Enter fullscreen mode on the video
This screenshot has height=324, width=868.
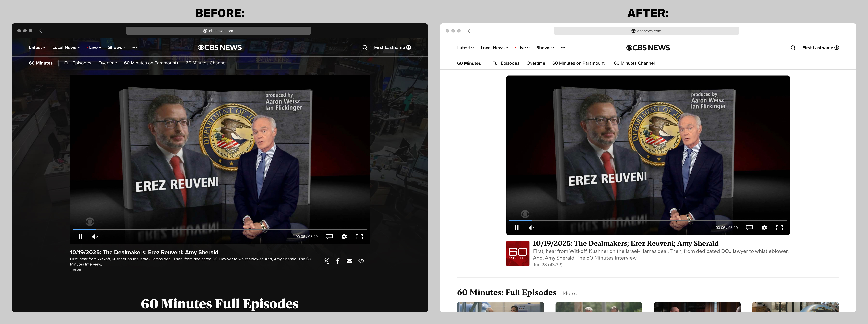pos(359,237)
